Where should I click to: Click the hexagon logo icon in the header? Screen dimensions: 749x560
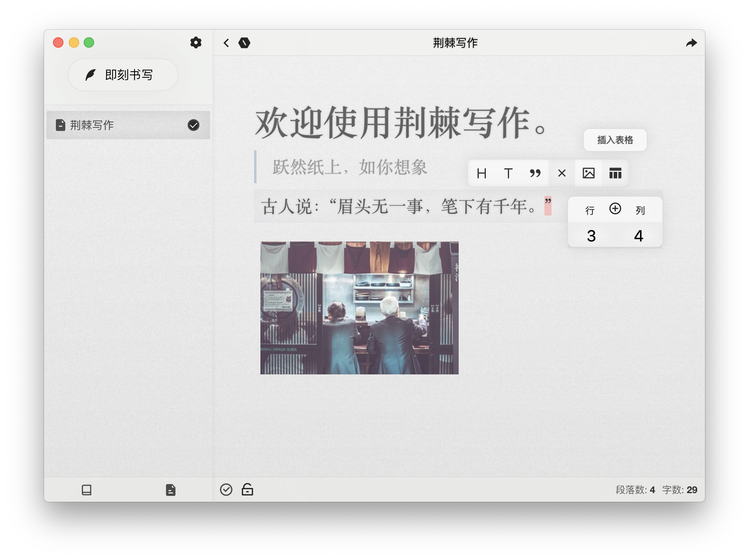click(x=244, y=43)
